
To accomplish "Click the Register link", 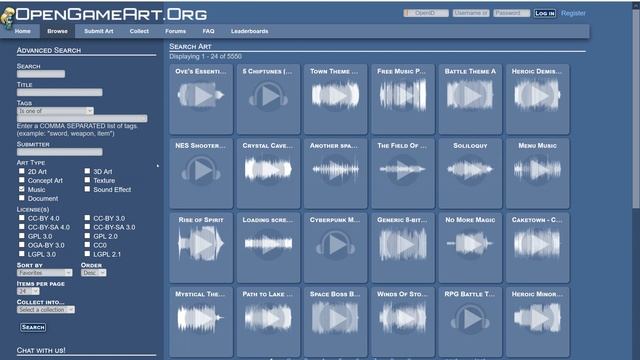I will (x=573, y=13).
